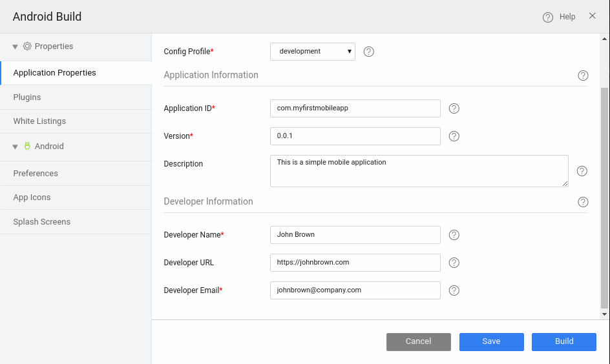Collapse the Properties section in sidebar
This screenshot has height=364, width=610.
16,46
